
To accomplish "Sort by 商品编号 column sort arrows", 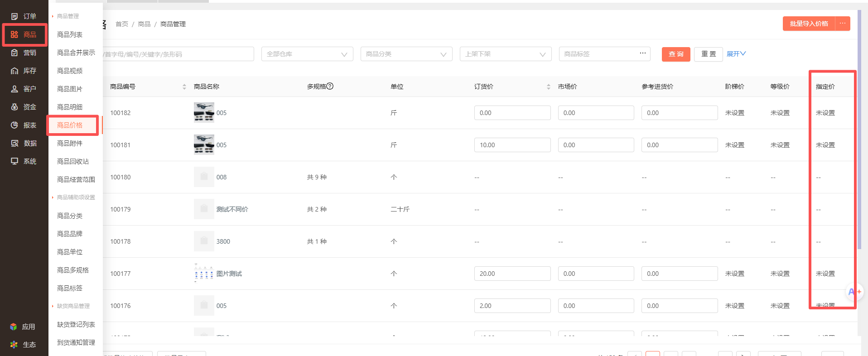I will [184, 87].
